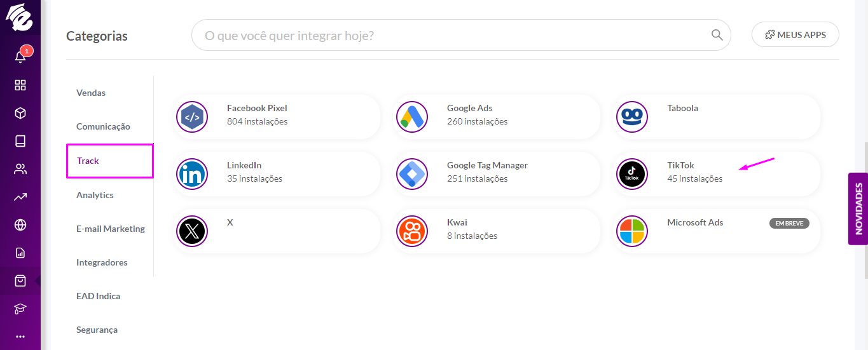Select the Analytics category

point(95,195)
